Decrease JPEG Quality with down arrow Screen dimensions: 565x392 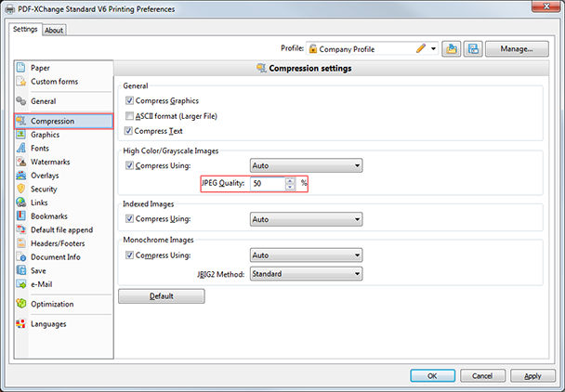tap(290, 187)
